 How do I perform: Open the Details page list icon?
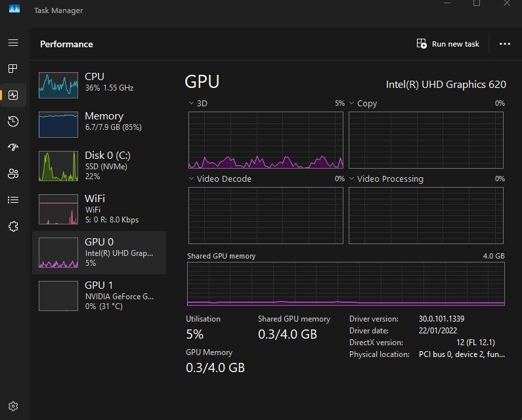tap(13, 199)
